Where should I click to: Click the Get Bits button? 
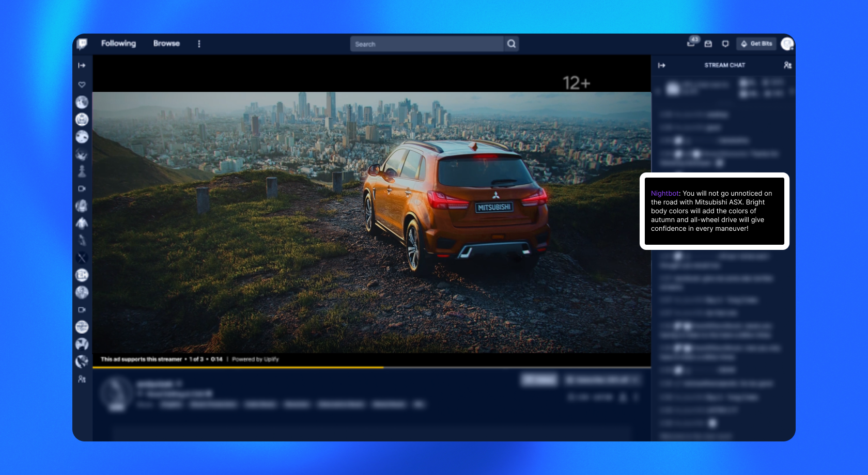pyautogui.click(x=756, y=44)
